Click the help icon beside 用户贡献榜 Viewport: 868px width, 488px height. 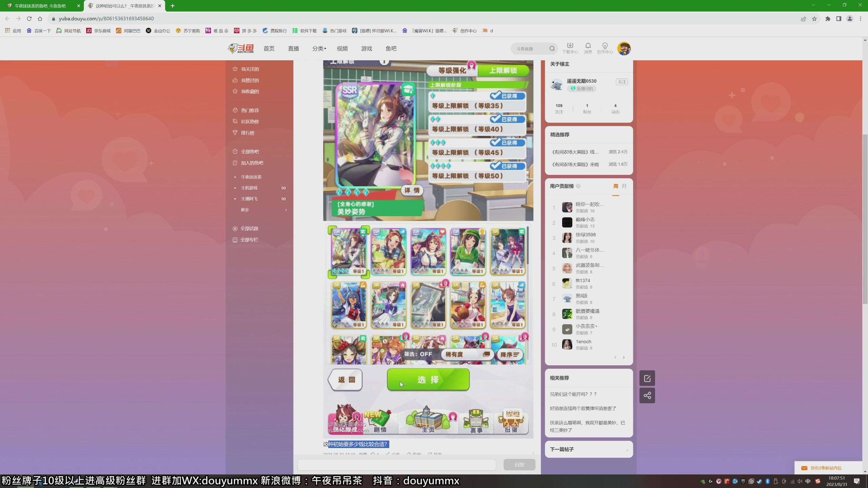pyautogui.click(x=578, y=186)
